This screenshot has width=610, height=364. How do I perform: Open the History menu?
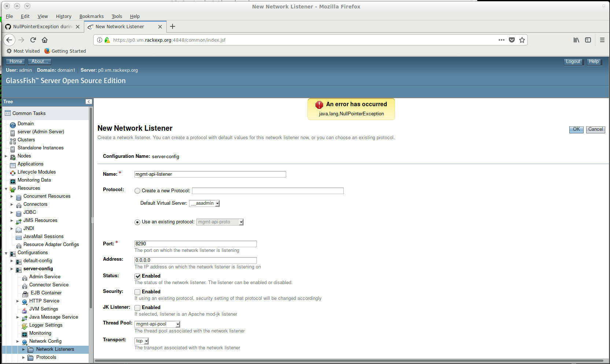(63, 16)
